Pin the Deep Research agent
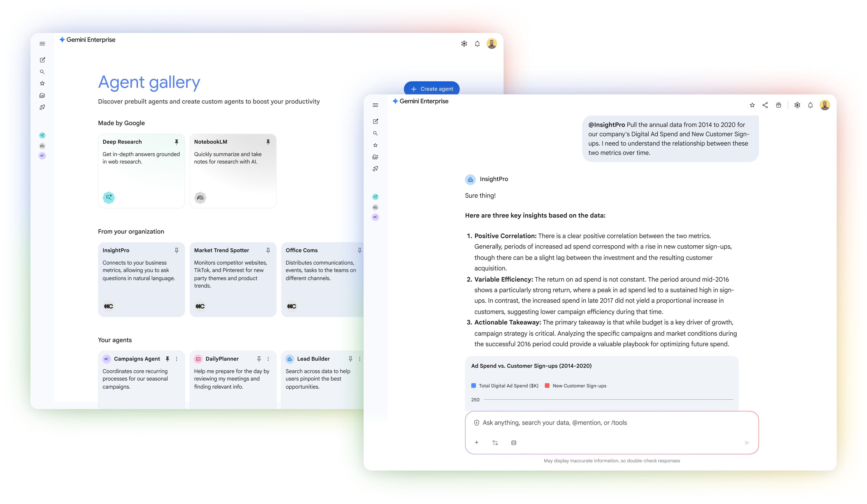Image resolution: width=867 pixels, height=504 pixels. click(x=177, y=142)
